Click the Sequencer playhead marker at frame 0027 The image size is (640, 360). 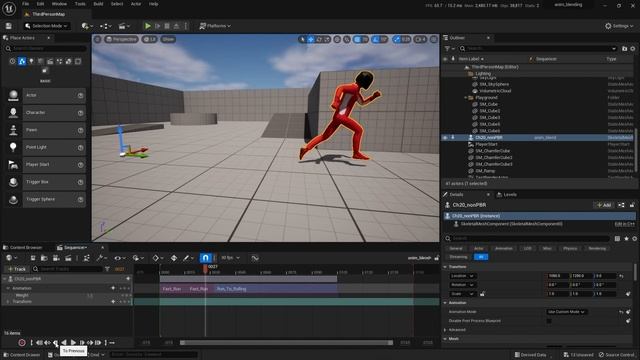tap(205, 268)
